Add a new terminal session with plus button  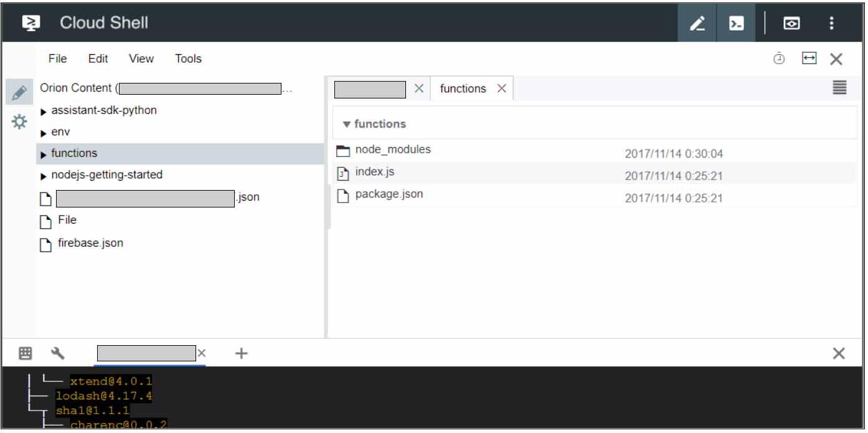click(x=241, y=354)
